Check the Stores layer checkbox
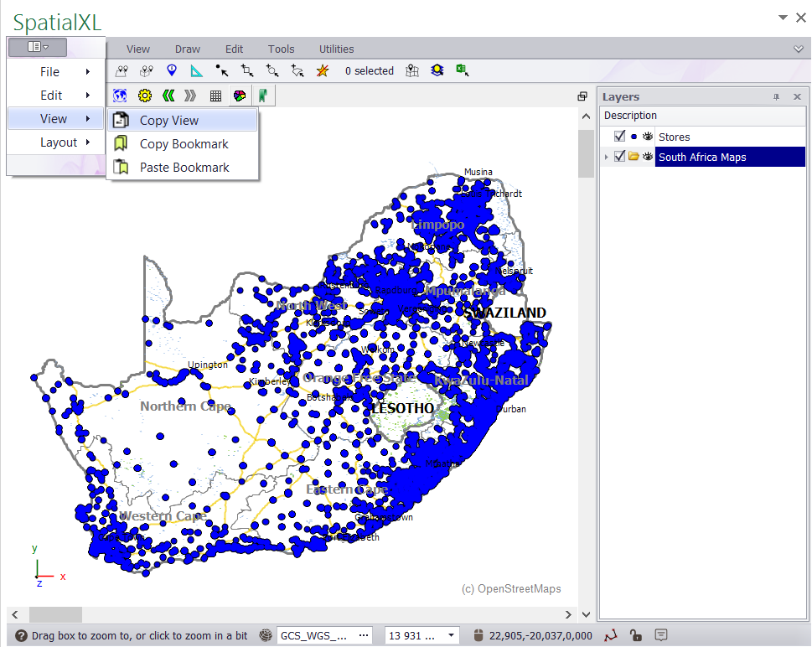The height and width of the screenshot is (647, 812). [618, 136]
